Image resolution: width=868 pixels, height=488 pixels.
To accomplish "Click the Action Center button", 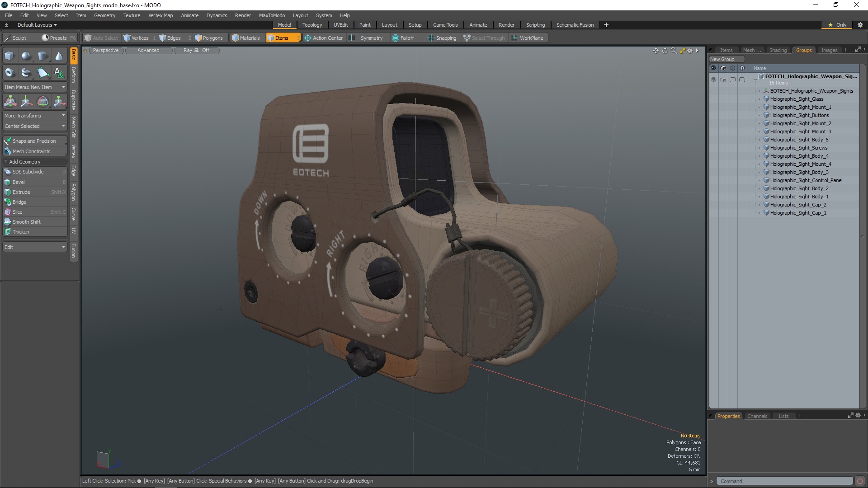I will [324, 38].
